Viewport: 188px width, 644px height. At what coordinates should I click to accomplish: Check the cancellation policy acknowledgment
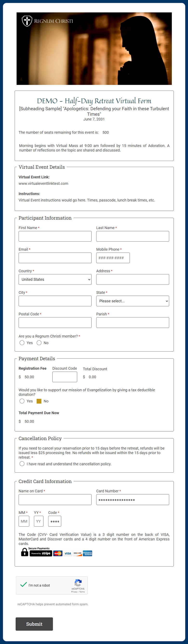pyautogui.click(x=22, y=464)
